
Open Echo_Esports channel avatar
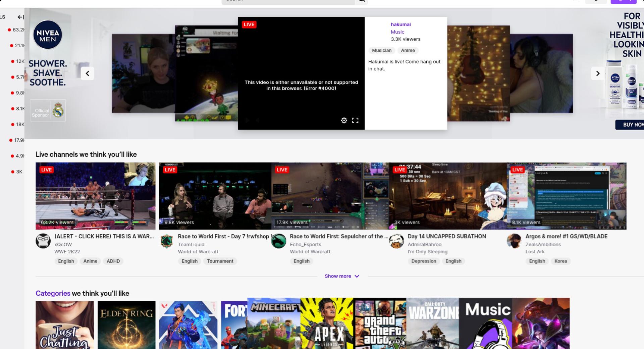tap(278, 241)
